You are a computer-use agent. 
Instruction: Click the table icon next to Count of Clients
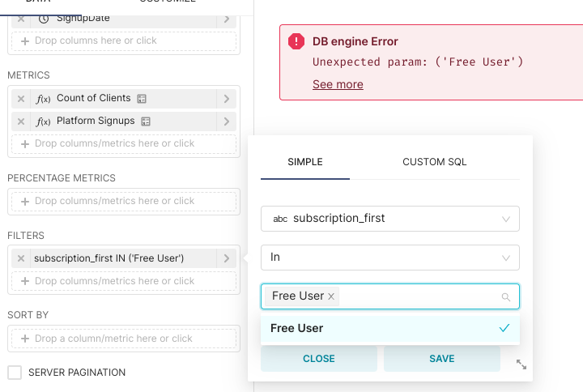click(142, 99)
